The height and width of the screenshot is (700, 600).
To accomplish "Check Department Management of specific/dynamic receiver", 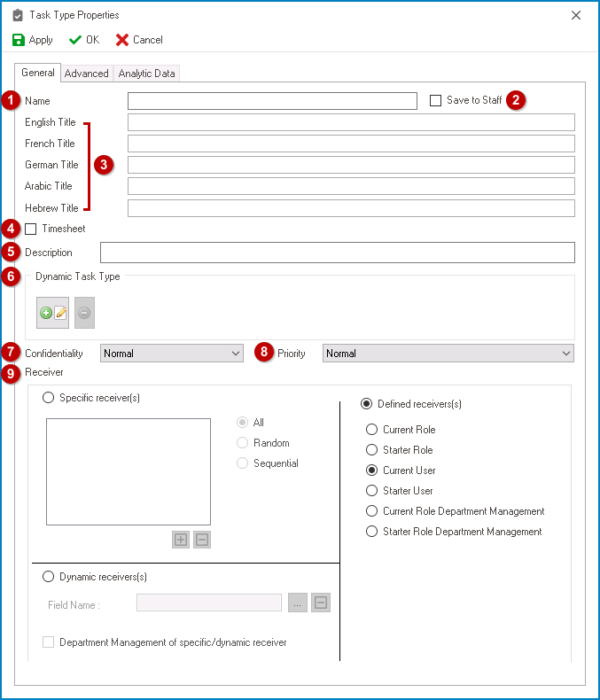I will pos(48,642).
